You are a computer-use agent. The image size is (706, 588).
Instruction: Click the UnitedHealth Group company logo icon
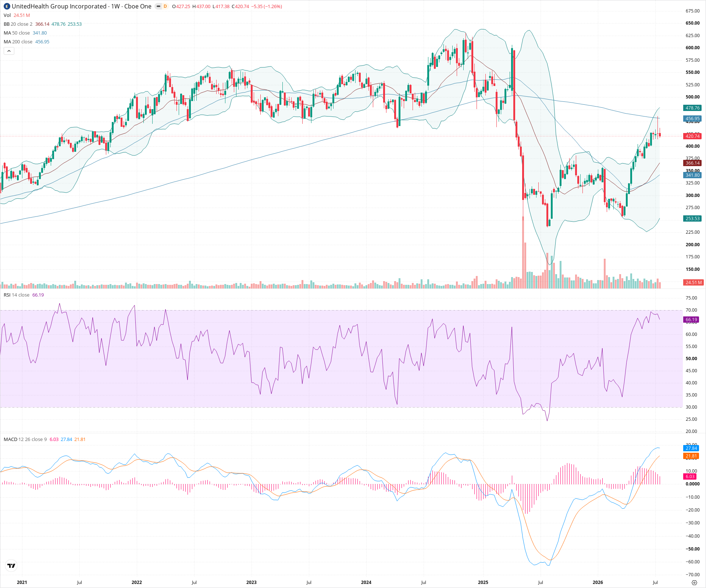click(7, 6)
